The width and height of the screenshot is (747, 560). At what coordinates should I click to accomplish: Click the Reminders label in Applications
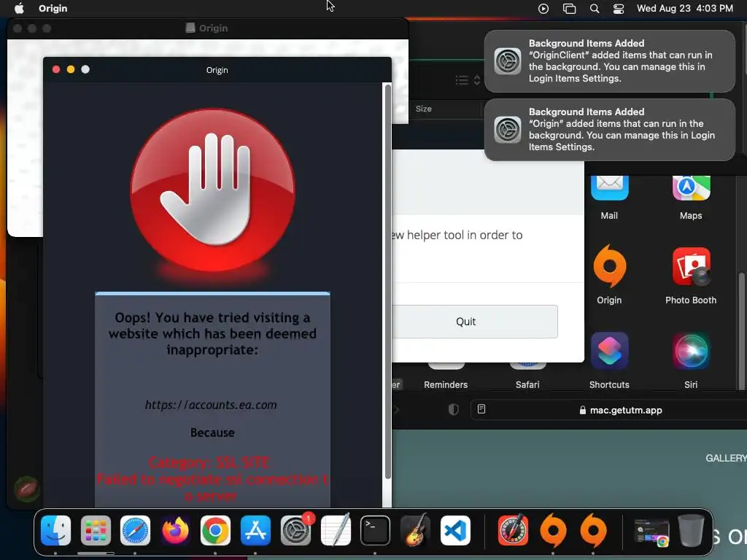coord(446,385)
